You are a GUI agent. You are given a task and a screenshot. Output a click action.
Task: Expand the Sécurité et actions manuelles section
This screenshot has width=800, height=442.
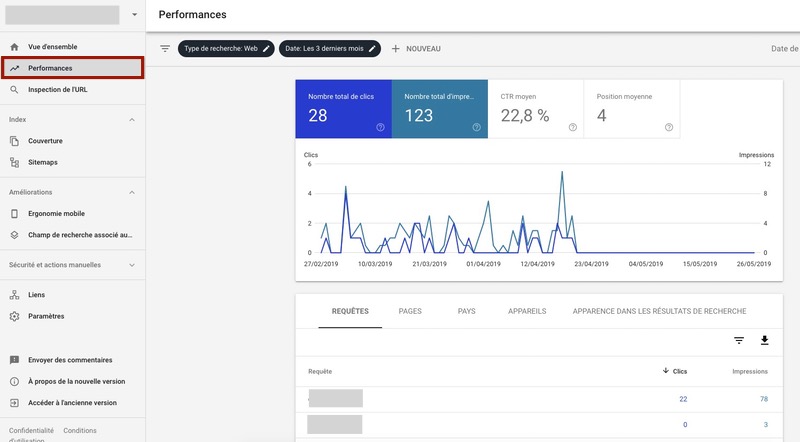pos(71,265)
